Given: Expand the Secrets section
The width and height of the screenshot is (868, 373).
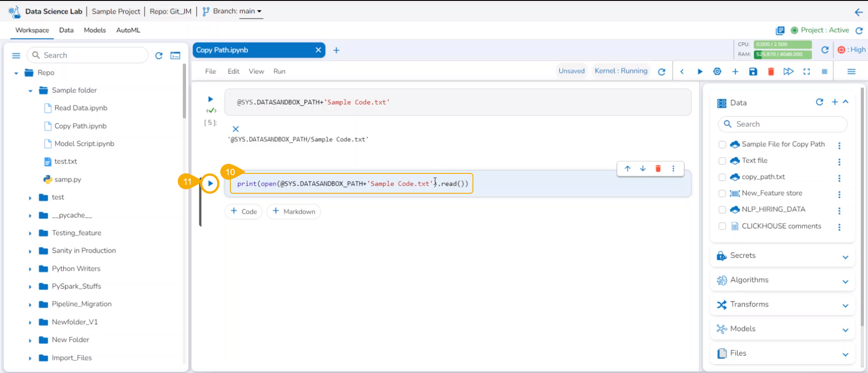Looking at the screenshot, I should click(845, 257).
